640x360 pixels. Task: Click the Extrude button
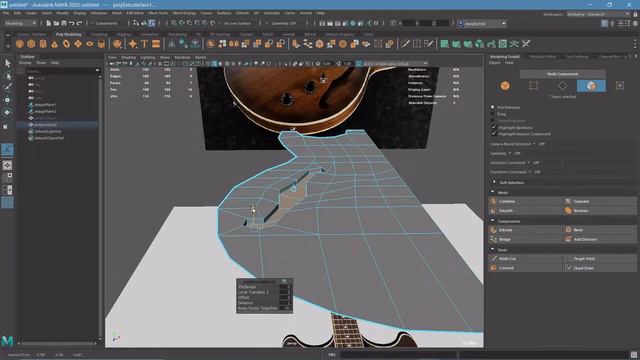(x=525, y=230)
